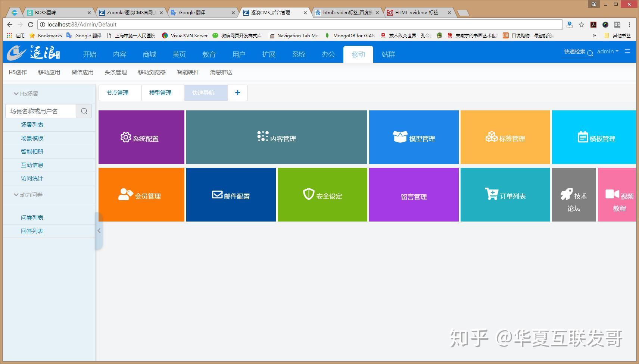Open 场景列表 in the sidebar

point(32,125)
